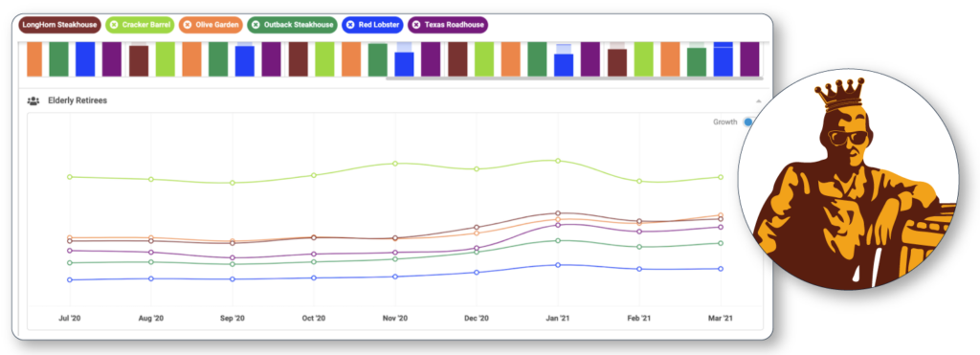980x355 pixels.
Task: Click the Outback Steakhouse Mar '21 data point
Action: pos(721,243)
